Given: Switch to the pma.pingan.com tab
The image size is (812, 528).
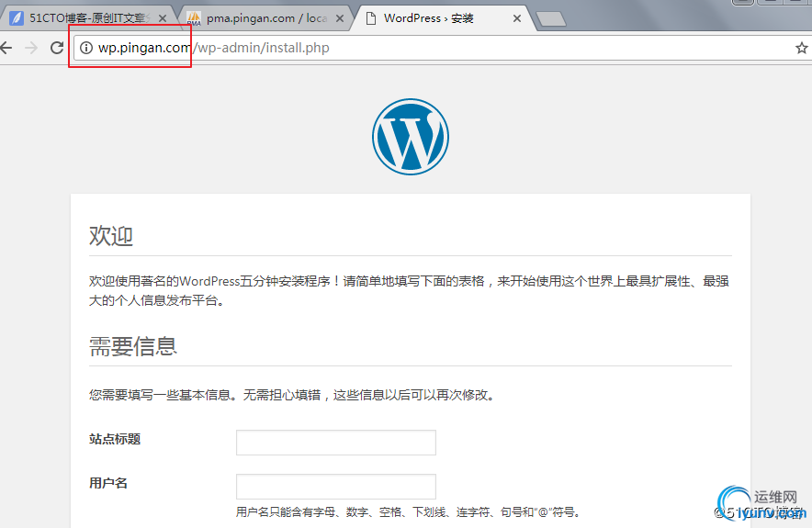Looking at the screenshot, I should [265, 18].
